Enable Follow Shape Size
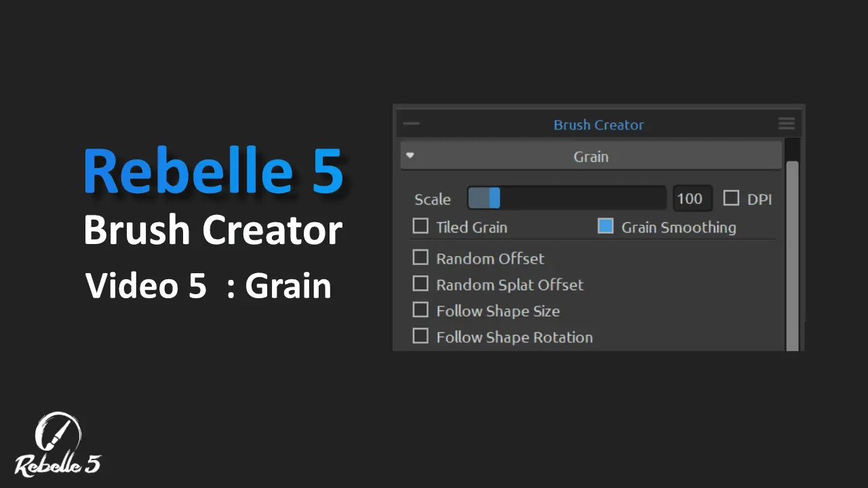This screenshot has width=868, height=488. [420, 310]
